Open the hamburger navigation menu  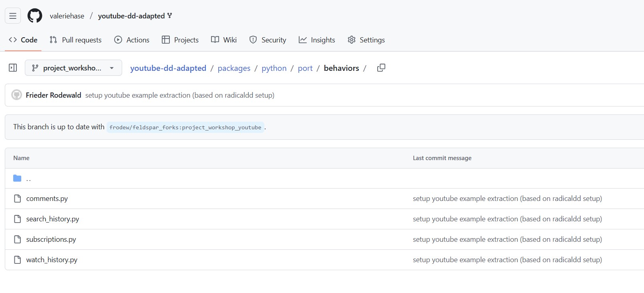(x=13, y=16)
